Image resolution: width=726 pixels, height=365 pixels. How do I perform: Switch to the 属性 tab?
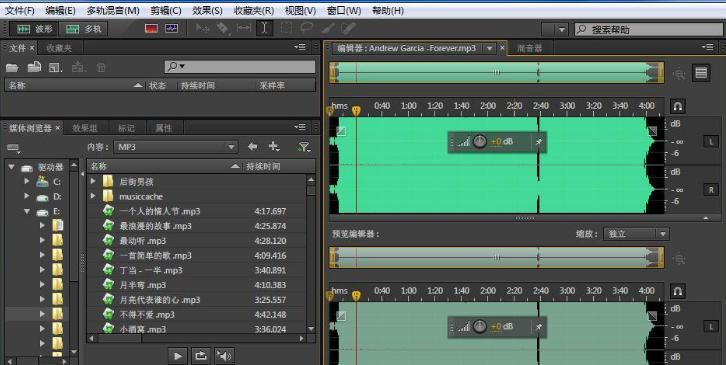coord(163,128)
